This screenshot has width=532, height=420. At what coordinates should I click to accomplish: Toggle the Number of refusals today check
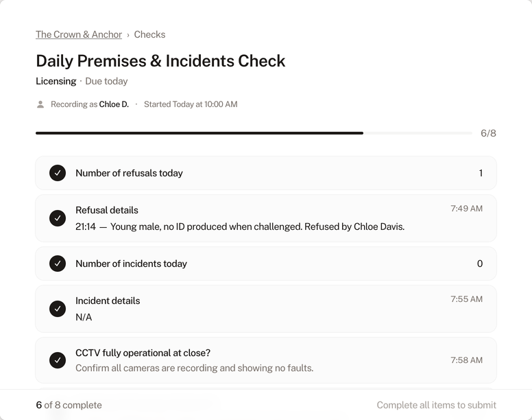[x=58, y=173]
